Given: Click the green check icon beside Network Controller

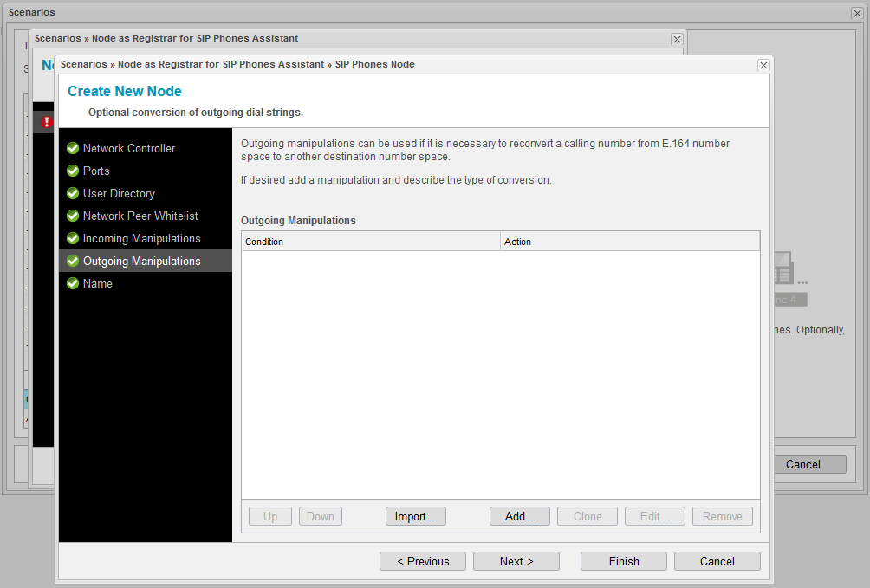Looking at the screenshot, I should [73, 148].
